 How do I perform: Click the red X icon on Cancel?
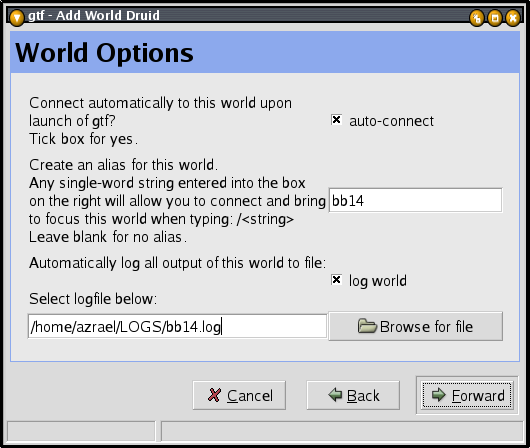(x=214, y=395)
